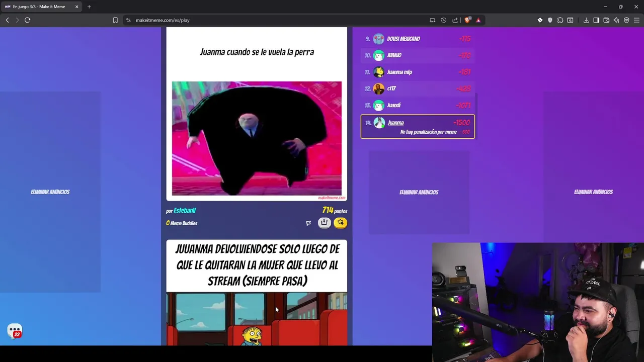Open the browser hamburger menu
Viewport: 644px width, 362px height.
[x=636, y=20]
